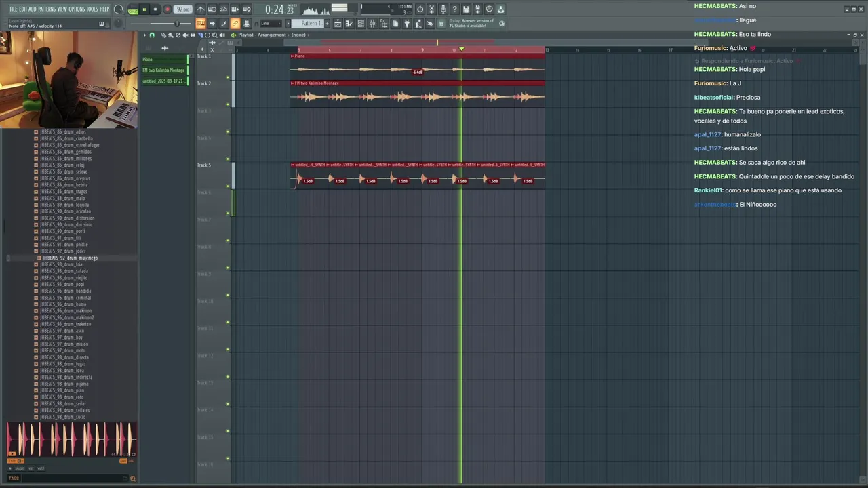Image resolution: width=868 pixels, height=488 pixels.
Task: Open the VIEW menu
Action: click(62, 9)
